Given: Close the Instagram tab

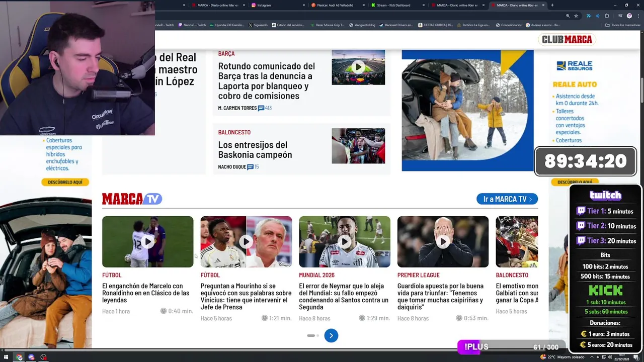Looking at the screenshot, I should pyautogui.click(x=303, y=5).
